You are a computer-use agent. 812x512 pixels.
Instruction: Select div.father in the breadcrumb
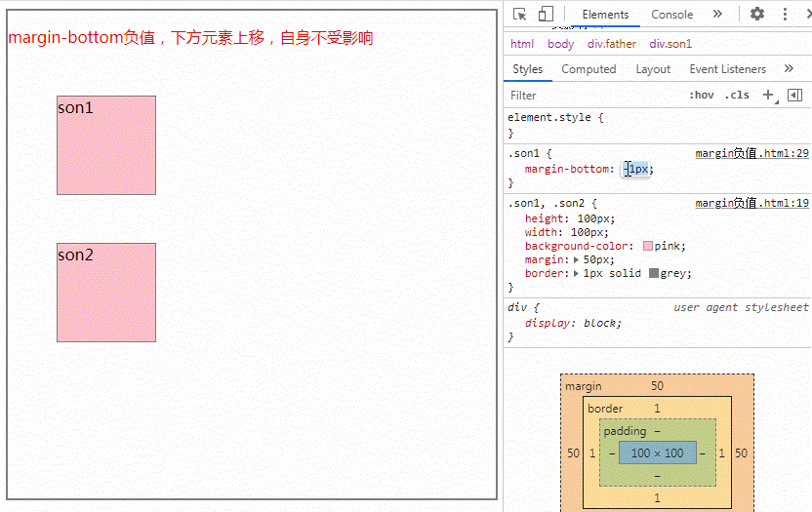pyautogui.click(x=611, y=44)
